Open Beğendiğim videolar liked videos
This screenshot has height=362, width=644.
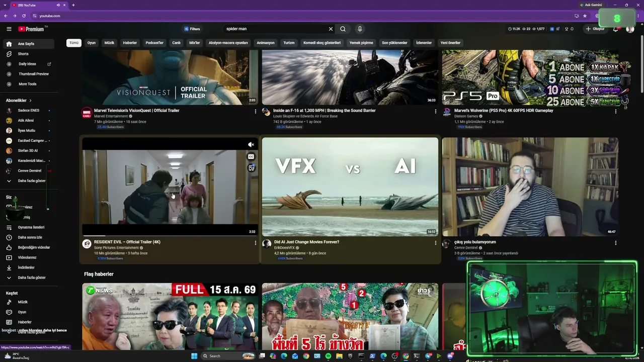[x=28, y=247]
